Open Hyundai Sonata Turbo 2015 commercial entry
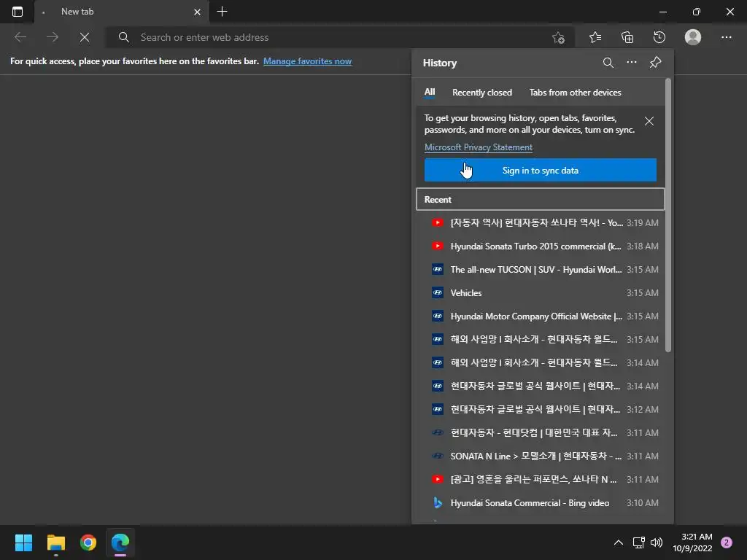Screen dimensions: 747x560 (541, 246)
